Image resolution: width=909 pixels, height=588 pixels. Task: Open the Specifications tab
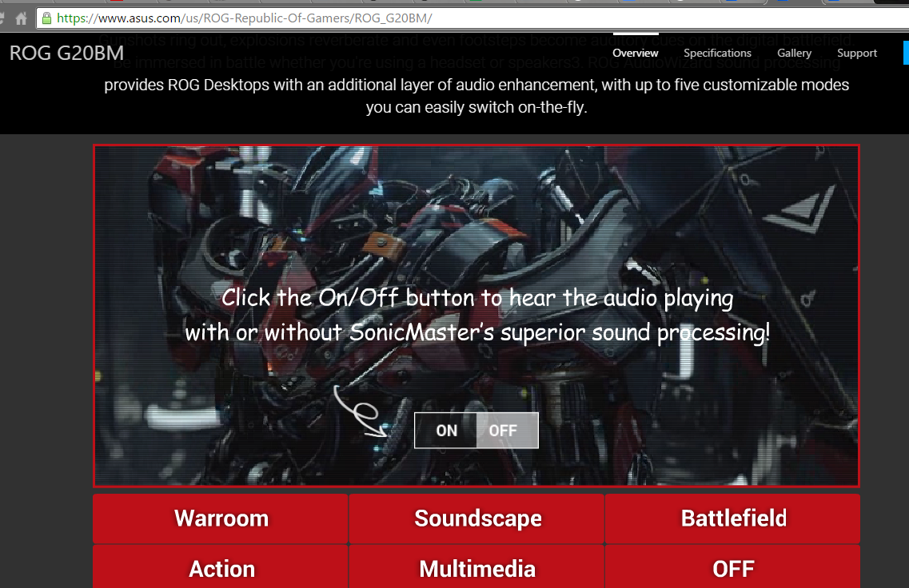717,53
